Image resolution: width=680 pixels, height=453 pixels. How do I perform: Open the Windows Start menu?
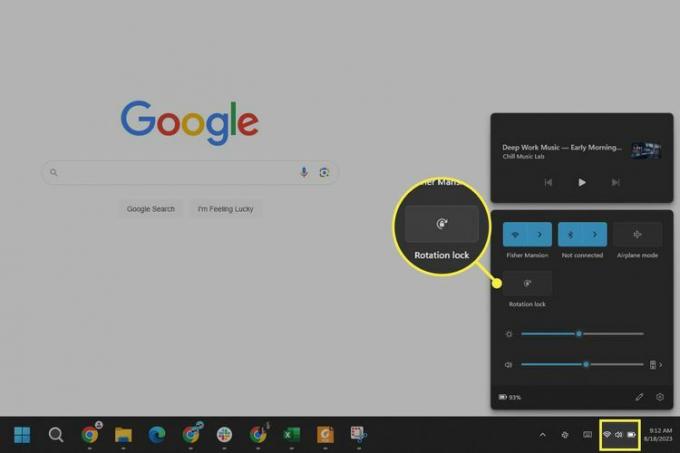click(22, 434)
